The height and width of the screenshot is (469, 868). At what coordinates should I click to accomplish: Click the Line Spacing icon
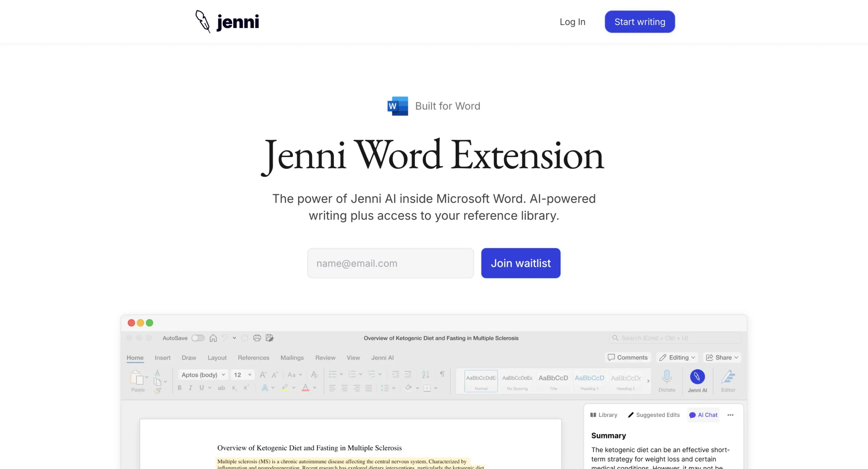[385, 388]
